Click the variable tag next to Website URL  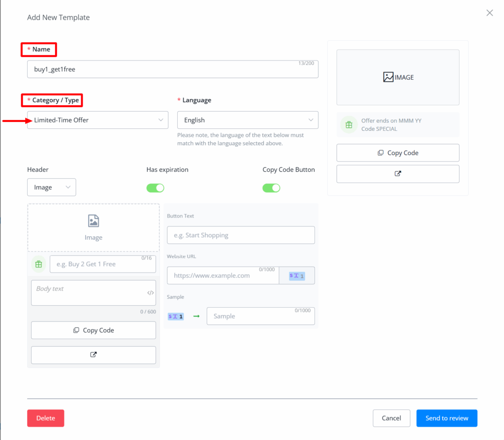coord(297,276)
